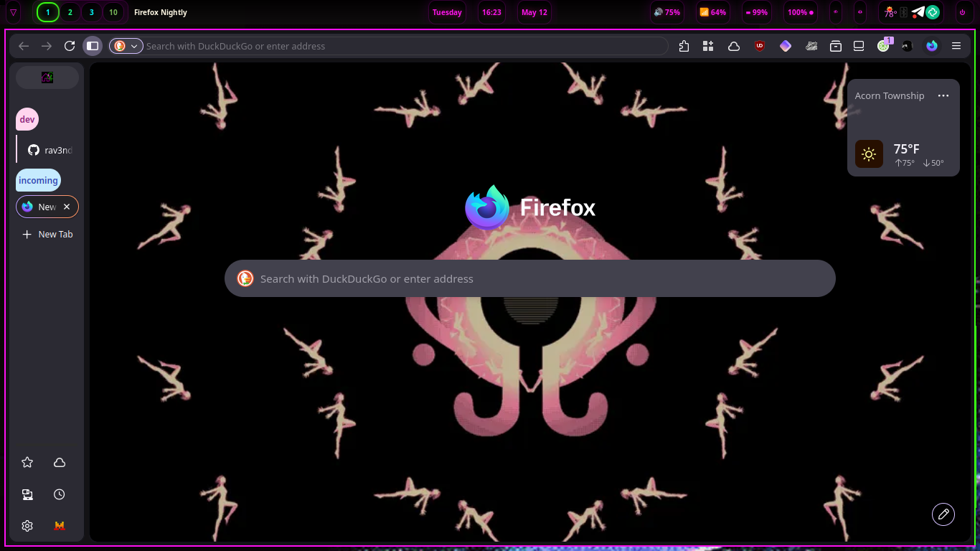Click the Tuesday day indicator
Viewport: 980px width, 551px height.
tap(447, 12)
